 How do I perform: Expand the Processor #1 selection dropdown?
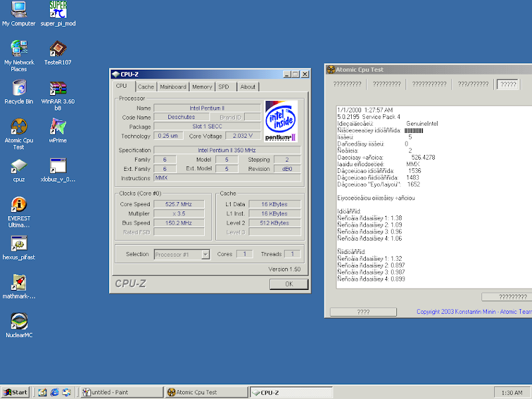pos(205,254)
